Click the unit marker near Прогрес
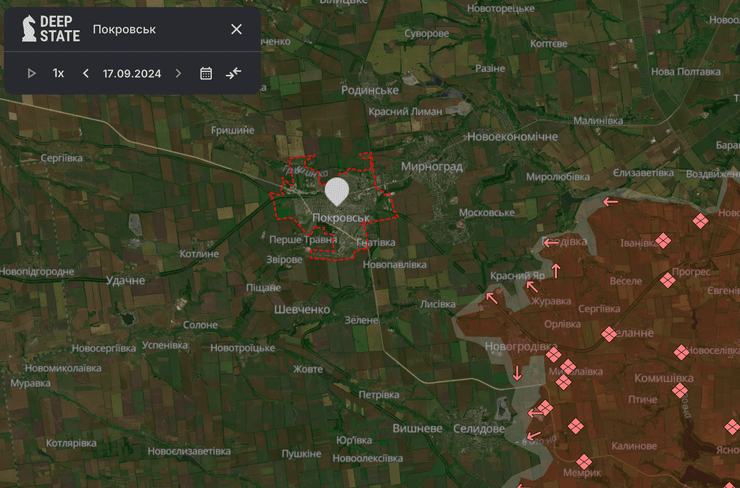Screen dimensions: 740x488 (667, 281)
